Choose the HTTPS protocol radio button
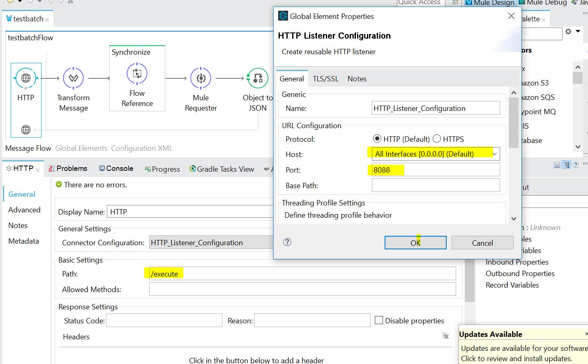 (x=437, y=139)
